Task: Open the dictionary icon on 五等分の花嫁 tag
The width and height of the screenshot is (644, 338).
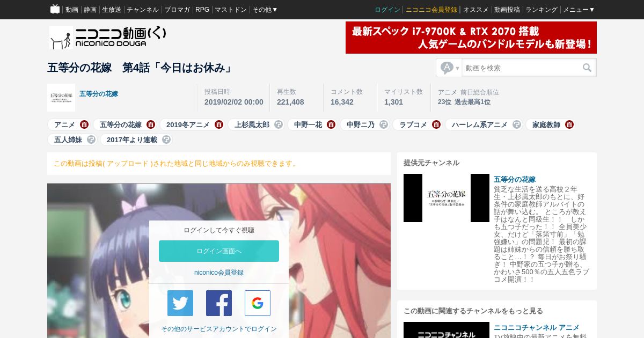Action: pyautogui.click(x=151, y=124)
